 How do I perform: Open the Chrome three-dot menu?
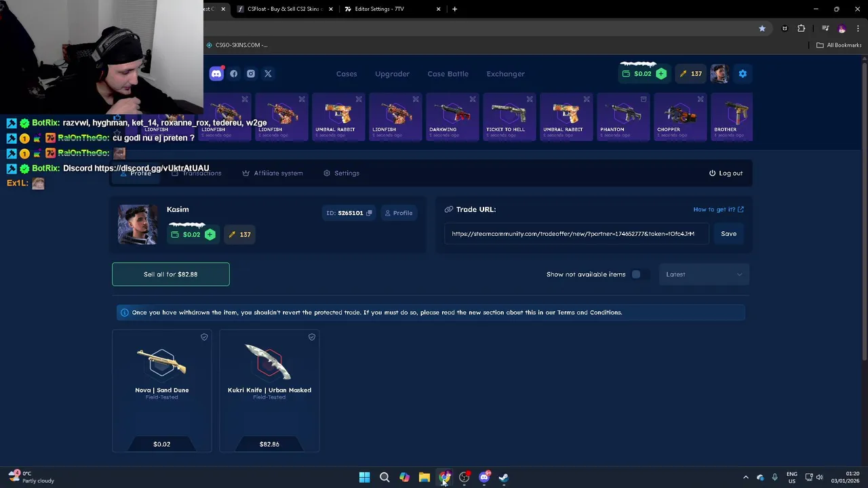click(x=858, y=28)
